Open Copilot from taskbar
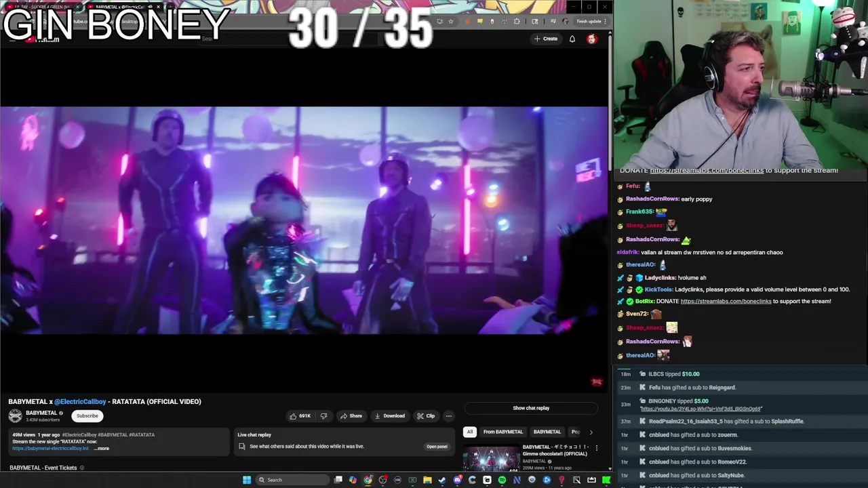The height and width of the screenshot is (488, 868). pyautogui.click(x=353, y=480)
